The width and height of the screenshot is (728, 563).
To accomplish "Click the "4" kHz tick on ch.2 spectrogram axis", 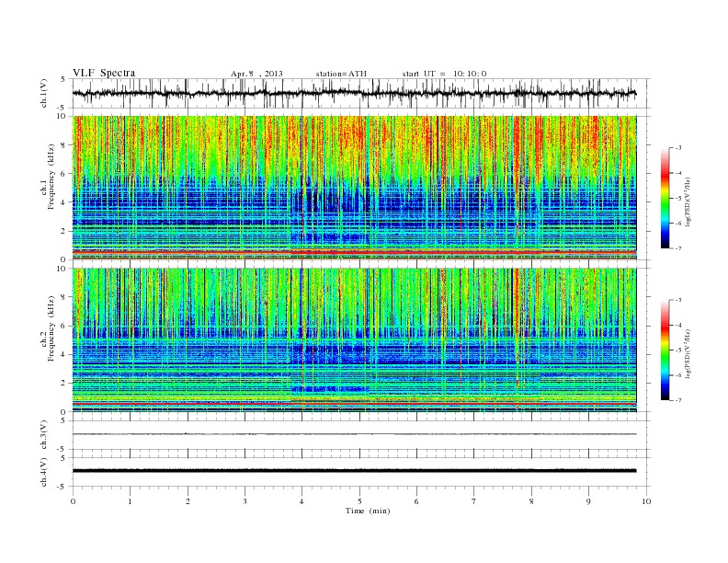I will (64, 354).
